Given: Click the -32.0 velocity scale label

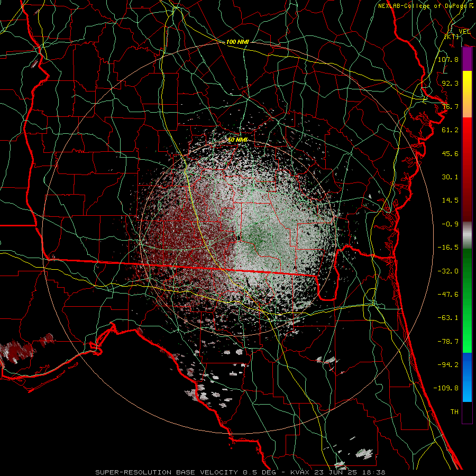Looking at the screenshot, I should 448,271.
